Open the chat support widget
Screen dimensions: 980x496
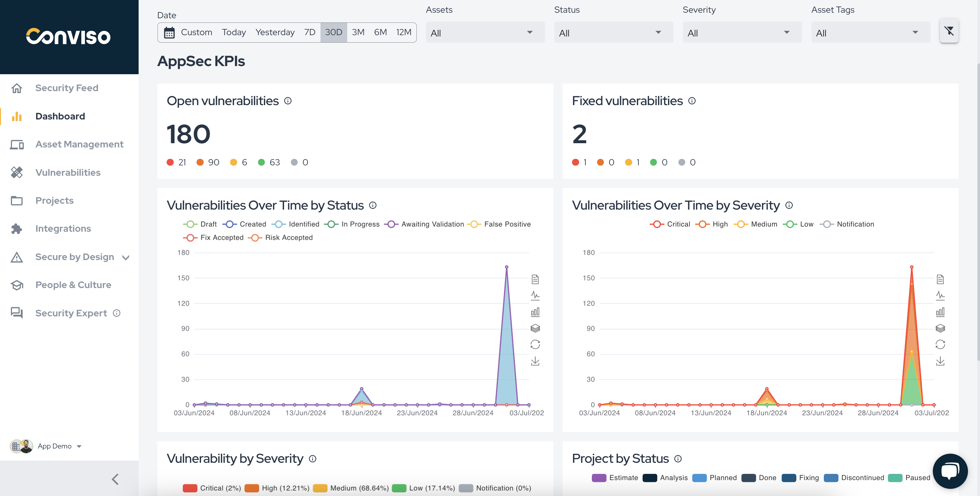coord(950,471)
